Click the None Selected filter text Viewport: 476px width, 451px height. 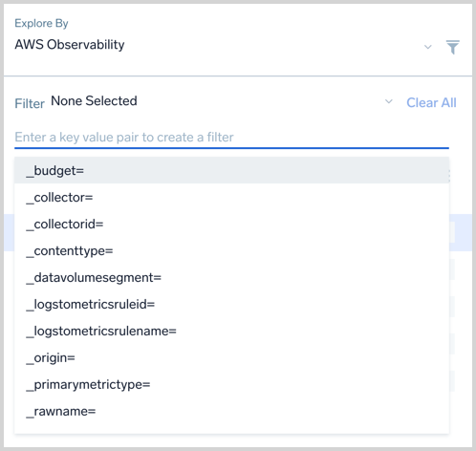tap(94, 101)
